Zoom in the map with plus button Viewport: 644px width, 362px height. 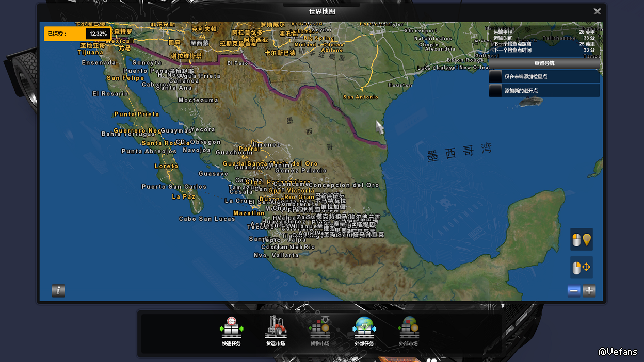click(589, 291)
